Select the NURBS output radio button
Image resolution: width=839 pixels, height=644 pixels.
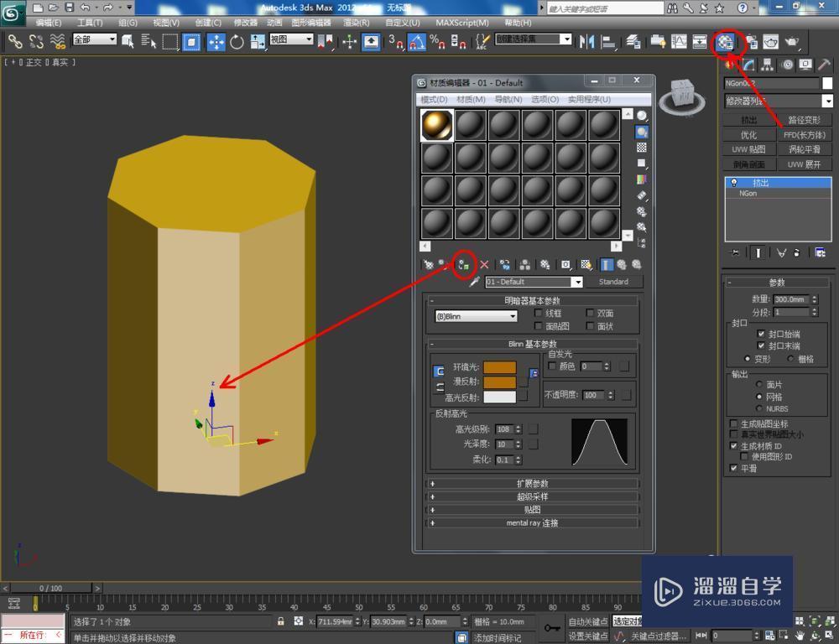[x=758, y=408]
